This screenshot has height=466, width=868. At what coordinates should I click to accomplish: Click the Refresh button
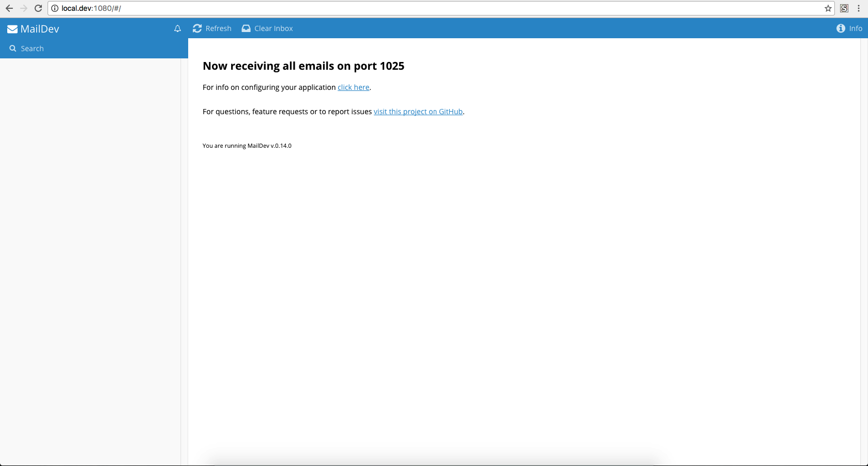point(212,28)
